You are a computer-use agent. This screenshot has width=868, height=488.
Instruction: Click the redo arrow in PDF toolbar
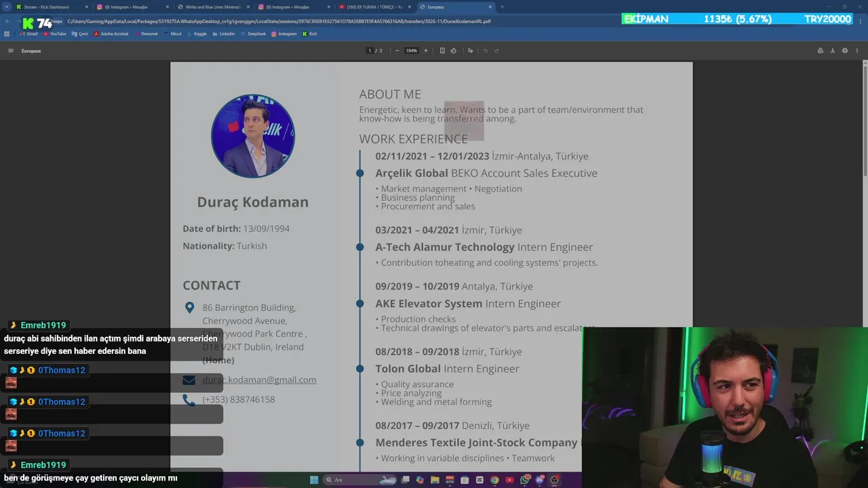pyautogui.click(x=496, y=51)
